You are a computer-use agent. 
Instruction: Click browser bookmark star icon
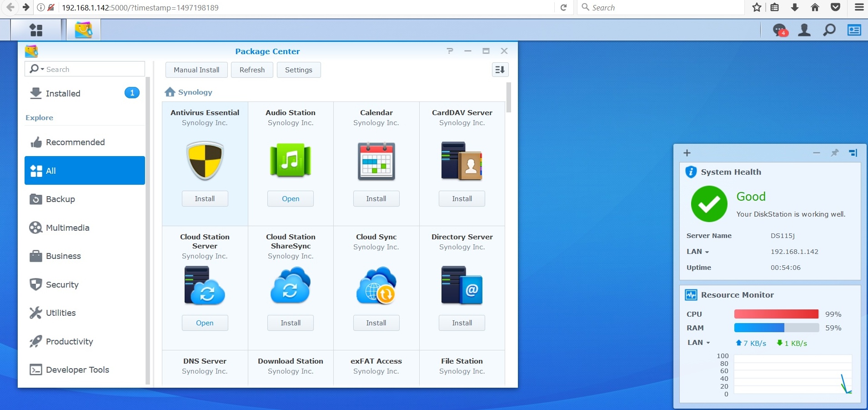coord(757,7)
